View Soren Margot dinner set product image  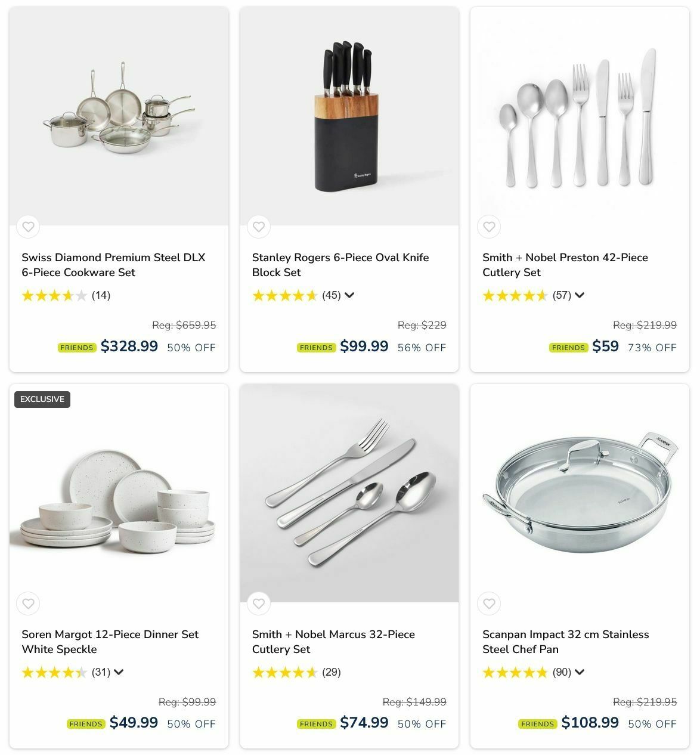tap(119, 493)
